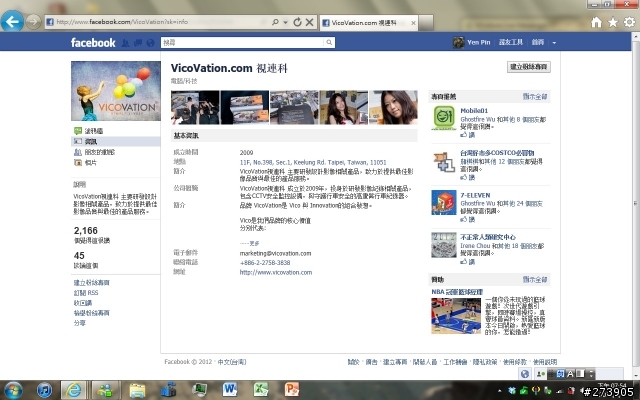Close the VicoVation.com browser tab

tap(413, 23)
